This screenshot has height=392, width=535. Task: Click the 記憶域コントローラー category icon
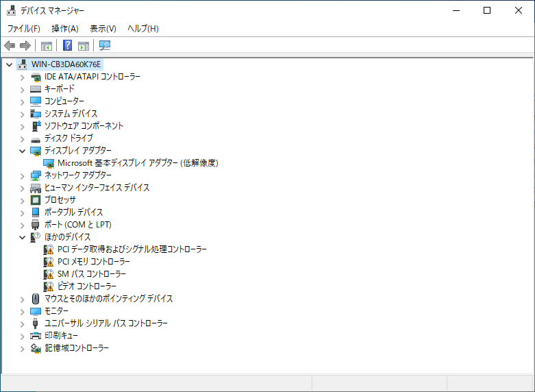pyautogui.click(x=36, y=348)
